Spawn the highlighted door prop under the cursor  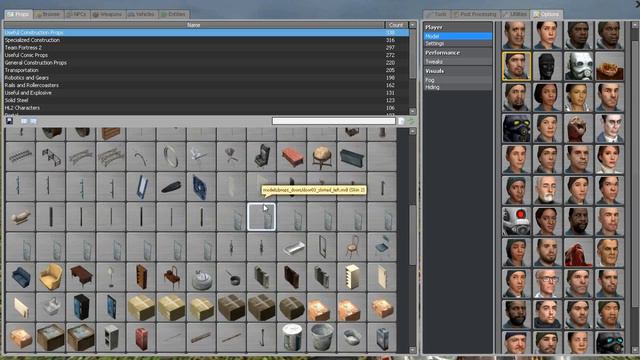tap(261, 217)
